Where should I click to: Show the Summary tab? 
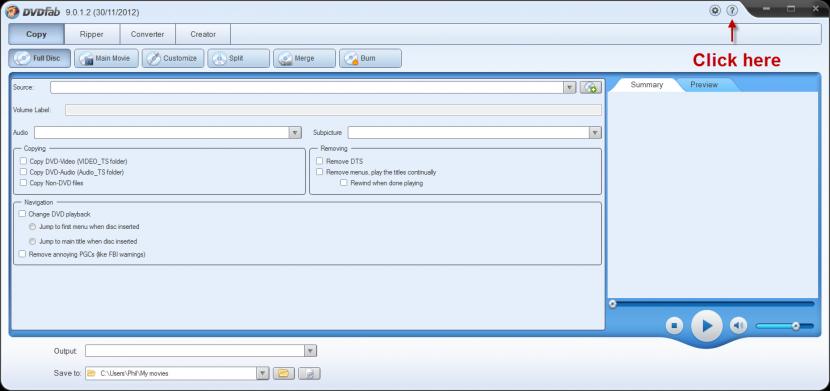(646, 85)
